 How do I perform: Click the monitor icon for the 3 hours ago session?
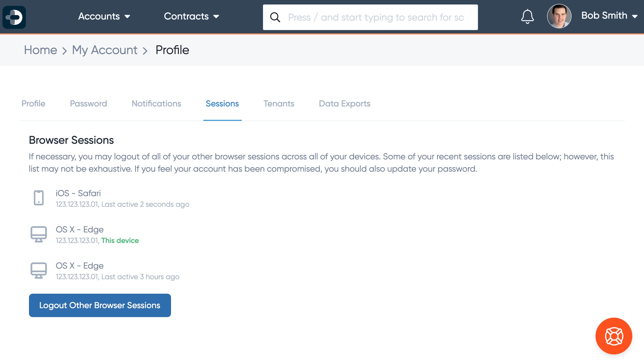[x=39, y=270]
